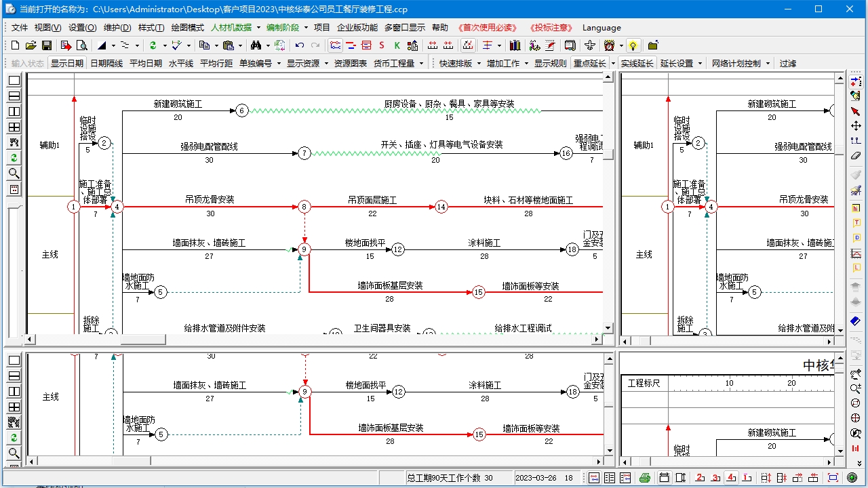Click the printer icon in the status bar
Viewport: 868px width, 488px height.
click(x=645, y=476)
